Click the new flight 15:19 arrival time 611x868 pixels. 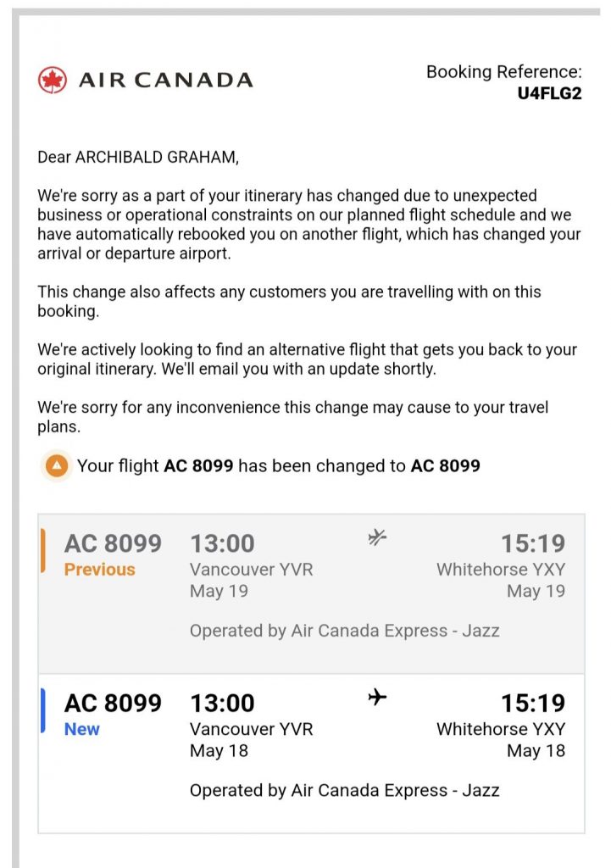tap(532, 703)
